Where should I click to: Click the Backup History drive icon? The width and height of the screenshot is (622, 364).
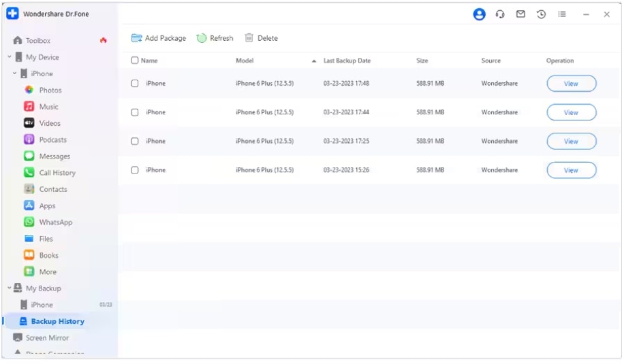coord(23,321)
